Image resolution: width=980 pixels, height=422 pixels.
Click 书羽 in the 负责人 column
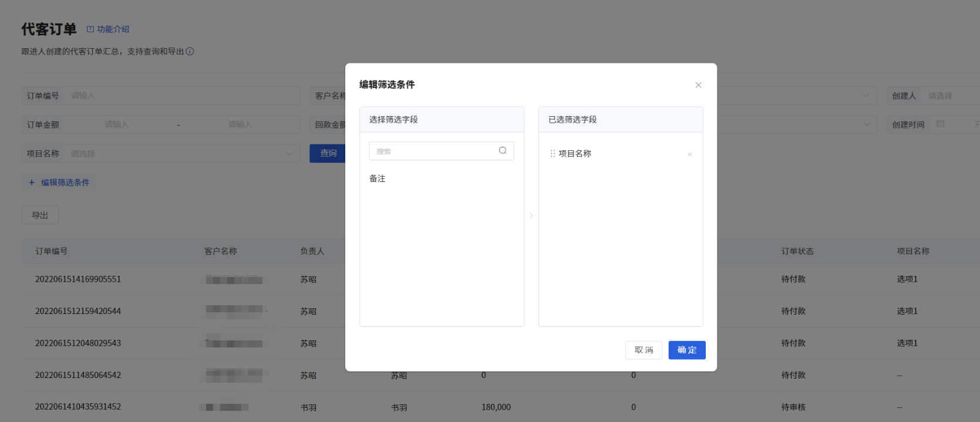(x=308, y=407)
